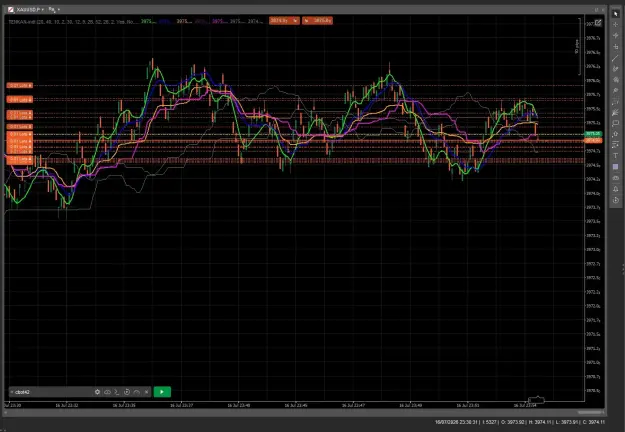The width and height of the screenshot is (625, 432).
Task: Remove cbot42 with the X icon
Action: point(146,392)
